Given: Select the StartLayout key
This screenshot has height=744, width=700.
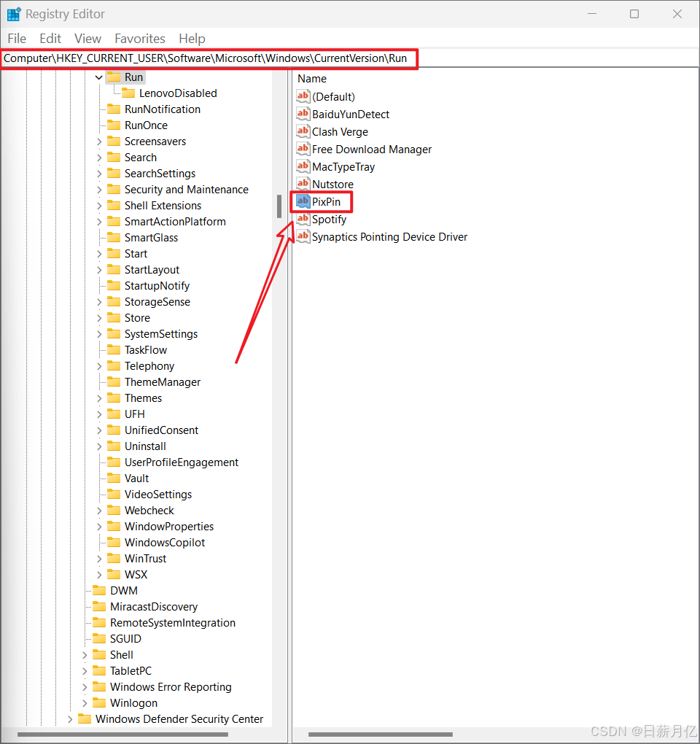Looking at the screenshot, I should pyautogui.click(x=152, y=269).
